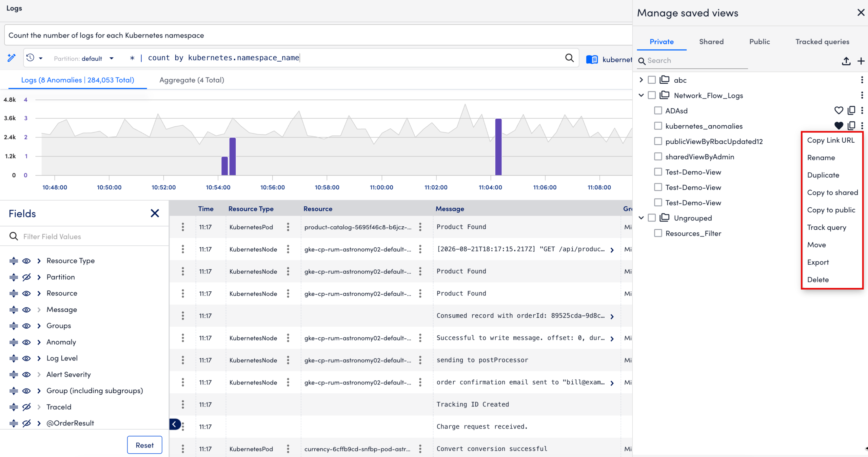Open the row menu for the product-catalog log entry
Screen dimensions: 868x457
183,227
